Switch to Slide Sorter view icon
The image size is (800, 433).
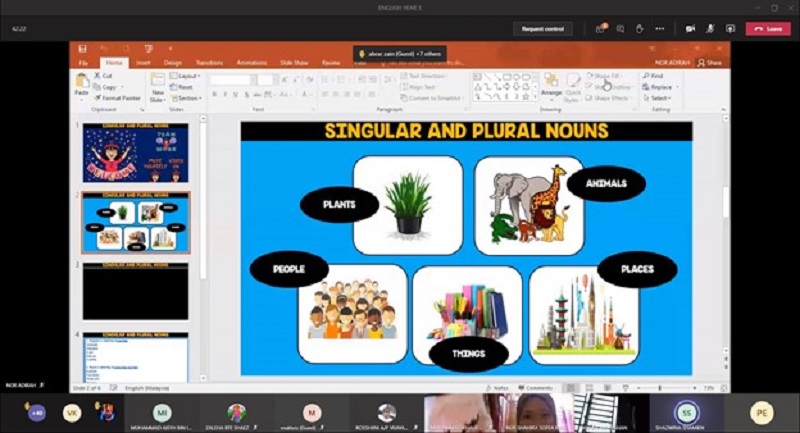coord(589,388)
